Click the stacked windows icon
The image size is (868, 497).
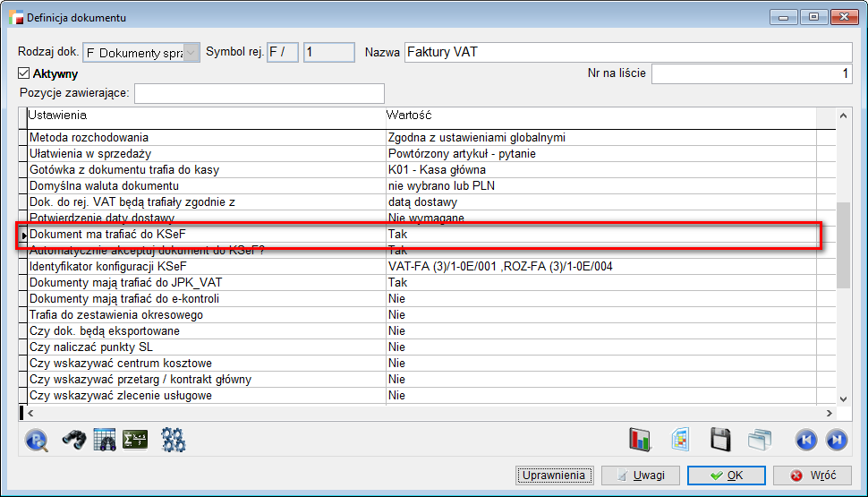coord(760,440)
